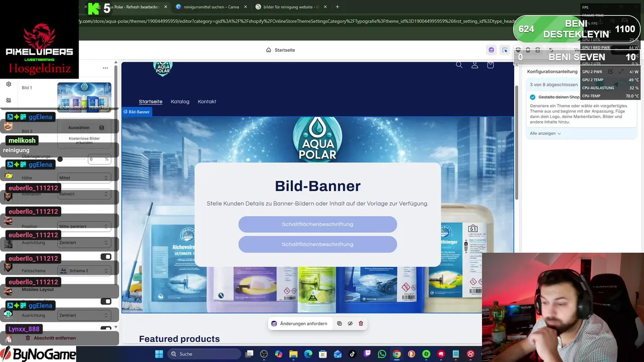Screen dimensions: 644x362
Task: Click the 3 von 8 abgeschlossen text
Action: [x=554, y=84]
